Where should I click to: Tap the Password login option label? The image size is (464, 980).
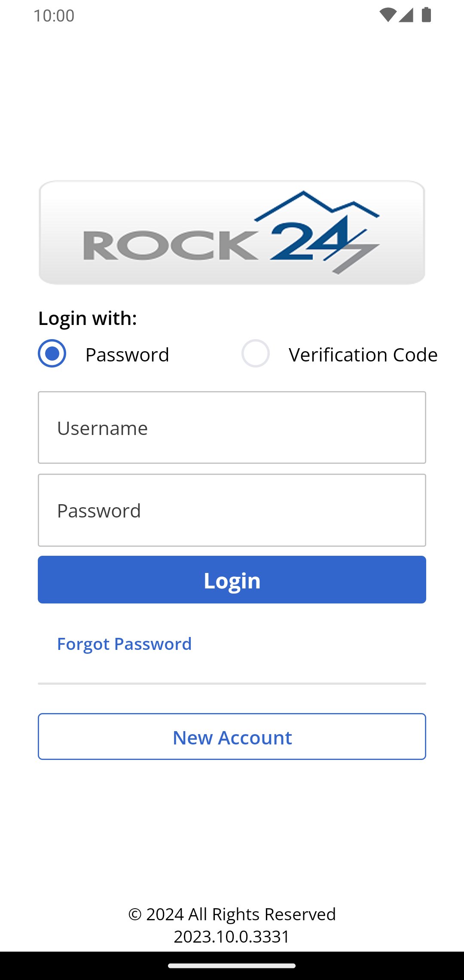[127, 355]
